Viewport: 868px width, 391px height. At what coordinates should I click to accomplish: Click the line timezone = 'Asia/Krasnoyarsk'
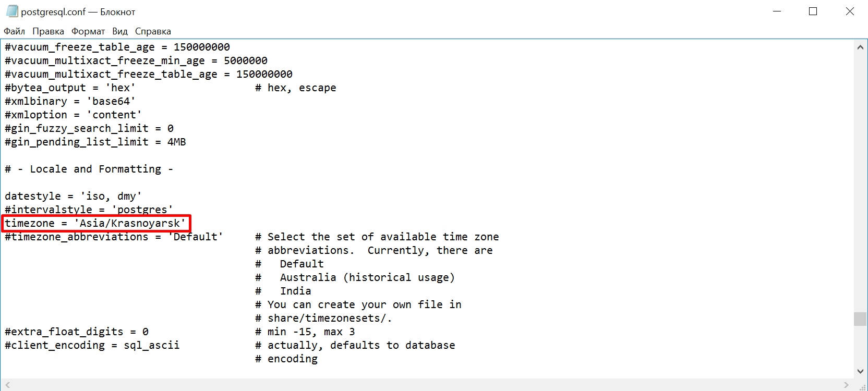pyautogui.click(x=95, y=223)
